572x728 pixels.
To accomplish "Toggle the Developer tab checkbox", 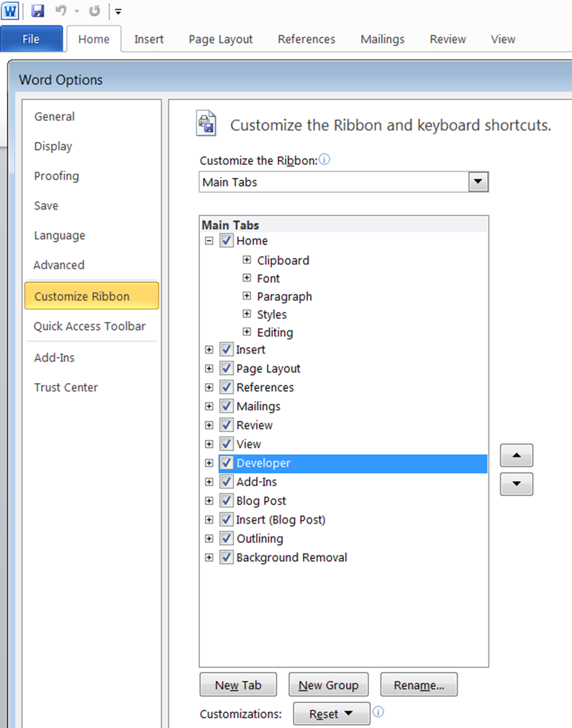I will point(227,462).
